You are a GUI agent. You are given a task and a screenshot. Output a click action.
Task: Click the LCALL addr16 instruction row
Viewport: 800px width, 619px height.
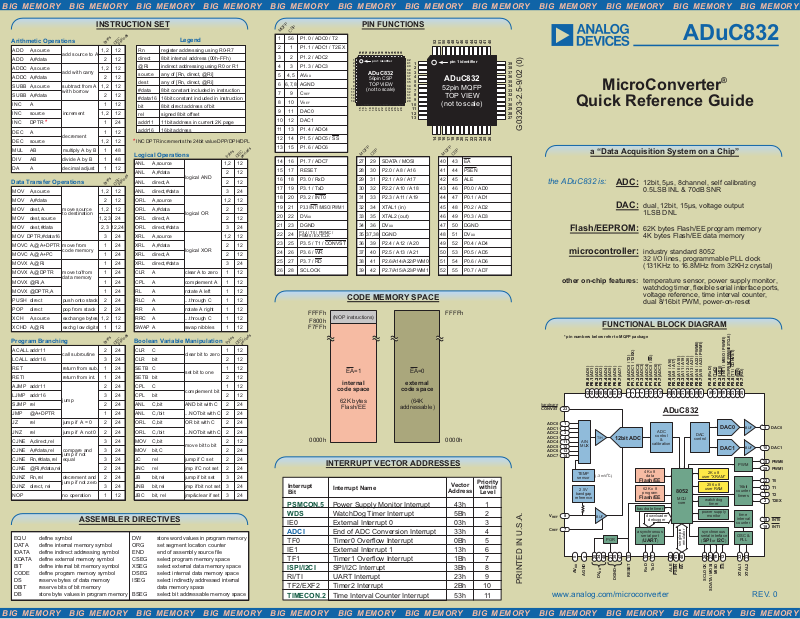coord(68,359)
